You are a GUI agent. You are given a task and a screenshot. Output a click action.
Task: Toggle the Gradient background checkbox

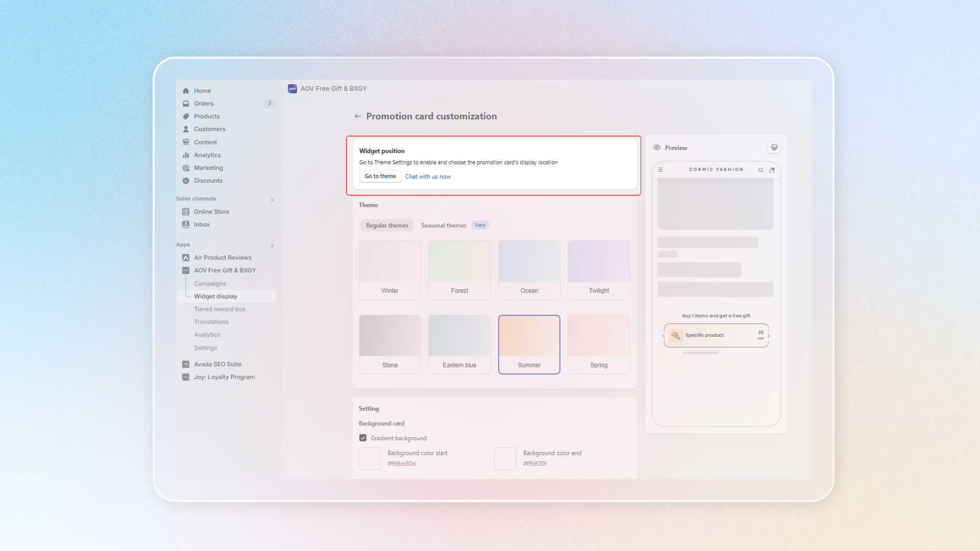pos(363,438)
